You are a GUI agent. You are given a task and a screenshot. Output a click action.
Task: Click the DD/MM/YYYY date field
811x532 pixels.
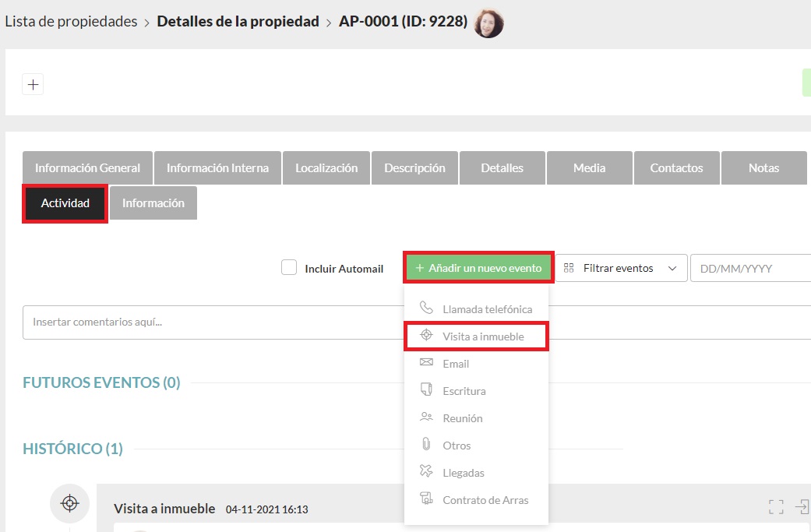tap(749, 268)
